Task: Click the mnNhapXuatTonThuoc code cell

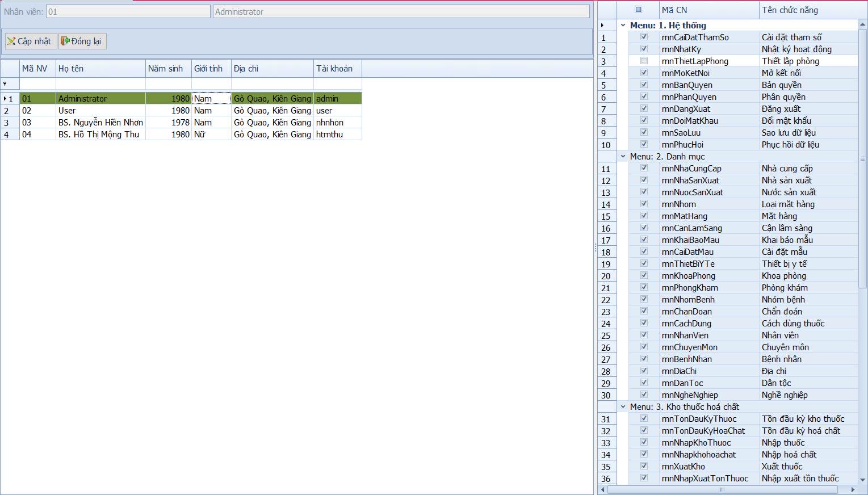Action: (709, 478)
